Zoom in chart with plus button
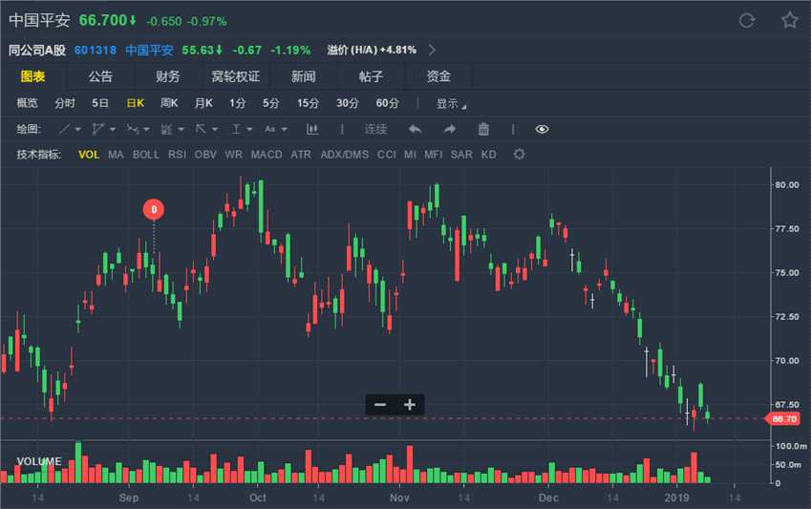Viewport: 812px width, 509px height. click(410, 405)
